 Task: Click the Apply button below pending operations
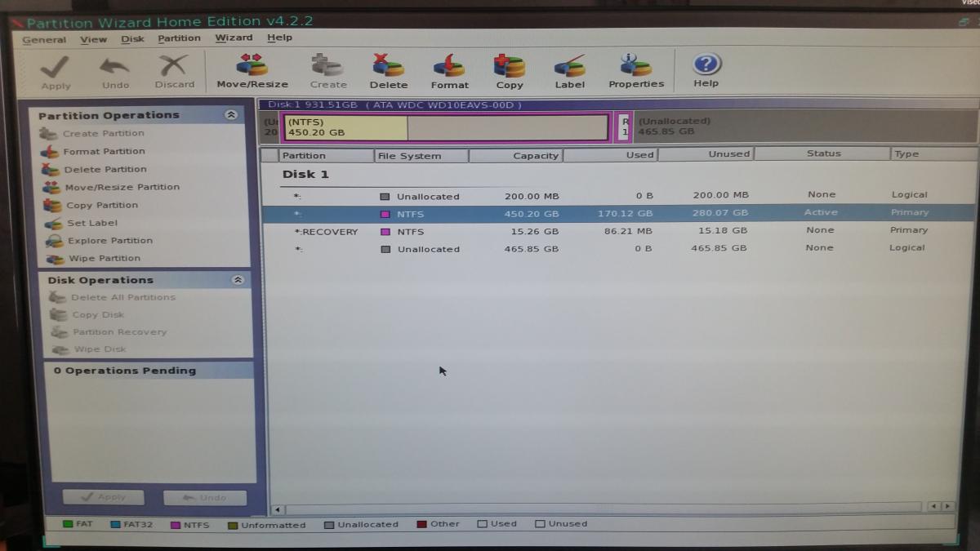[x=103, y=497]
